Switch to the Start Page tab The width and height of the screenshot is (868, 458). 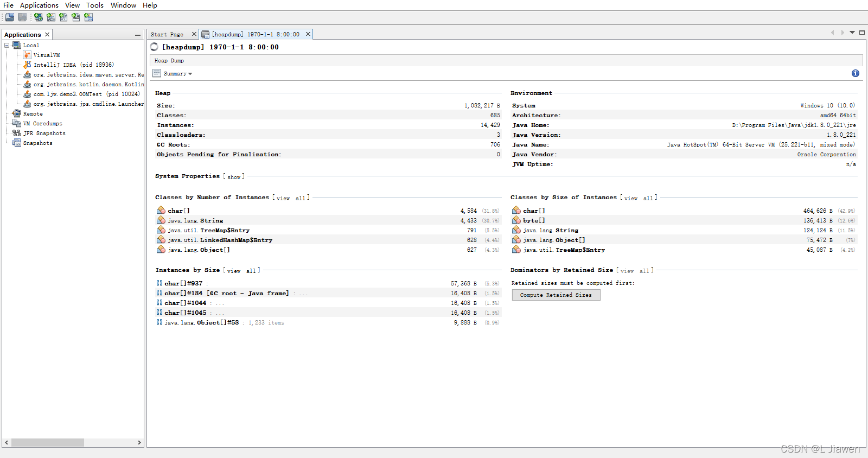[x=167, y=34]
